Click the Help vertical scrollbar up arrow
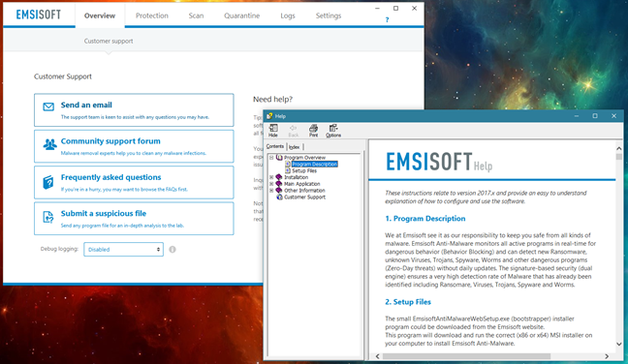Screen dimensions: 628x364 (x=619, y=148)
